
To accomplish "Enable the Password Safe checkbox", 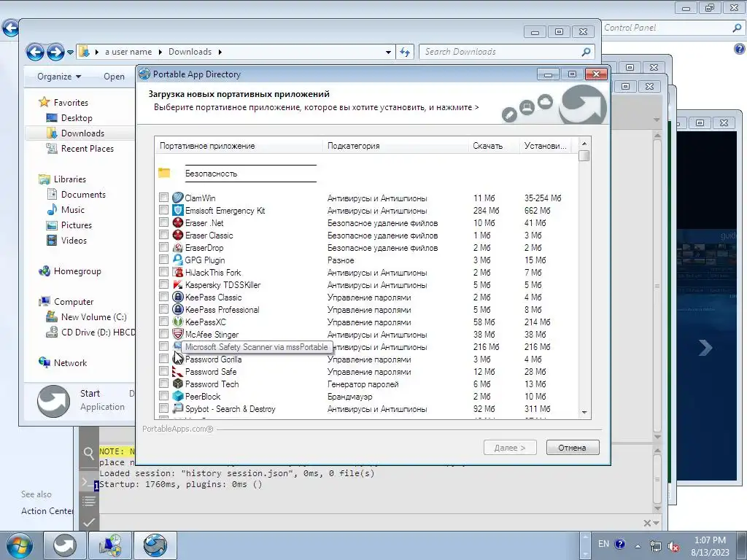I will 164,370.
